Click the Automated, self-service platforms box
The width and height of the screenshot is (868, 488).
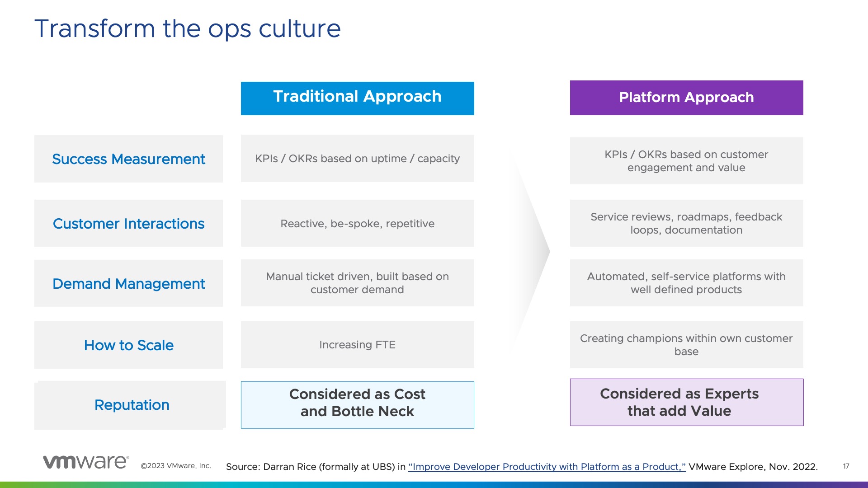click(686, 283)
